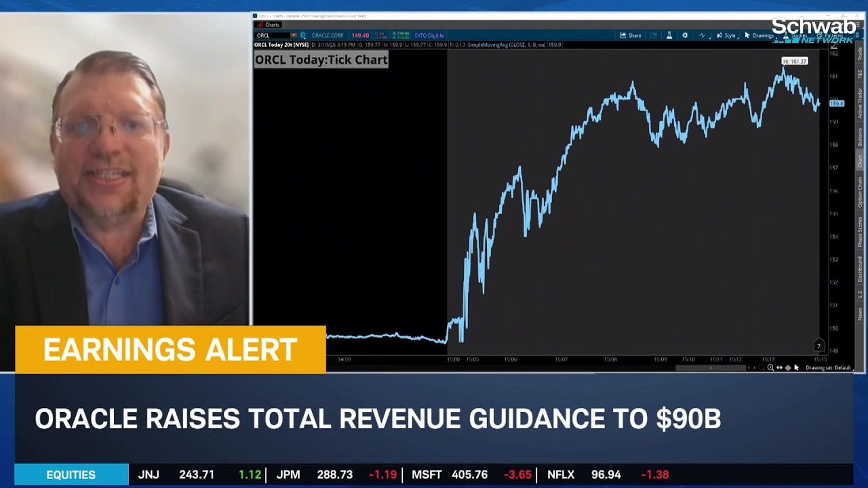Select the Charts tab at top left
The image size is (868, 488).
(268, 25)
